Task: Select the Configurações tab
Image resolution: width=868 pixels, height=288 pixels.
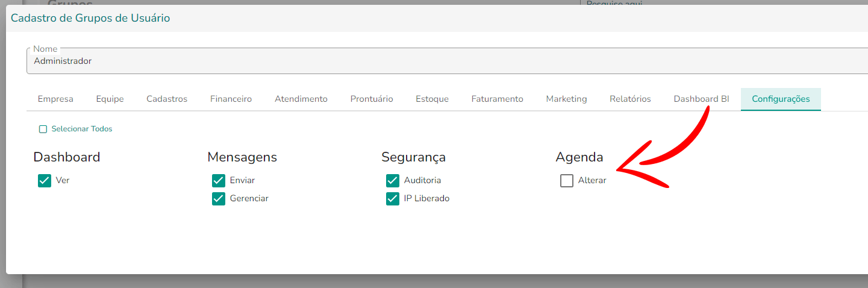Action: (781, 99)
